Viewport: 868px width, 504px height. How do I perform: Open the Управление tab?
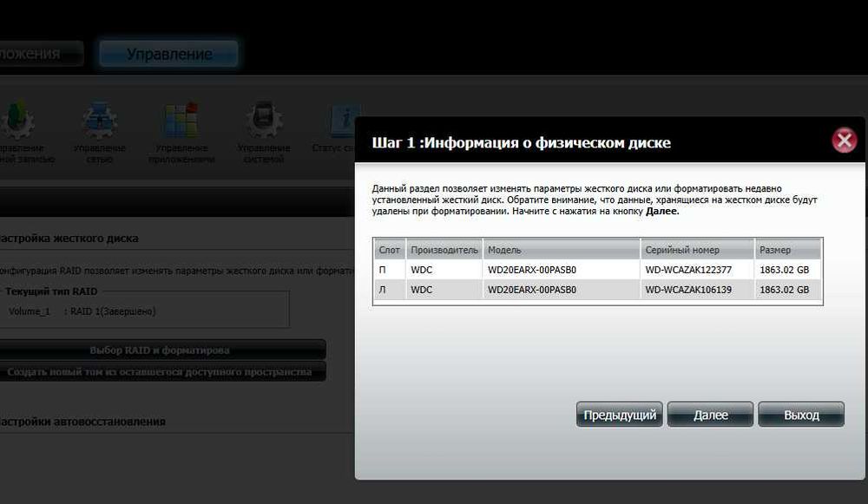pyautogui.click(x=169, y=54)
